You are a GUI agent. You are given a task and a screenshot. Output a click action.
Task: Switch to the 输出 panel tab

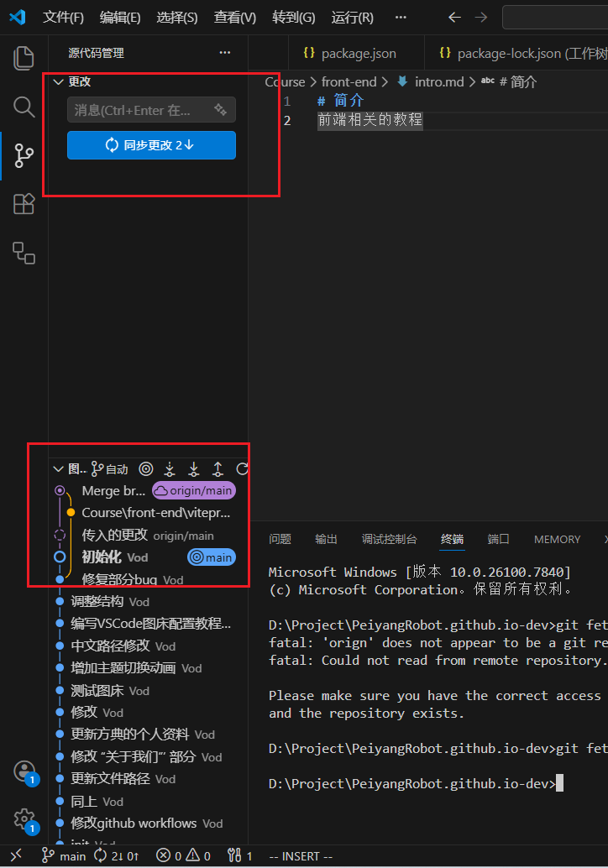(326, 539)
